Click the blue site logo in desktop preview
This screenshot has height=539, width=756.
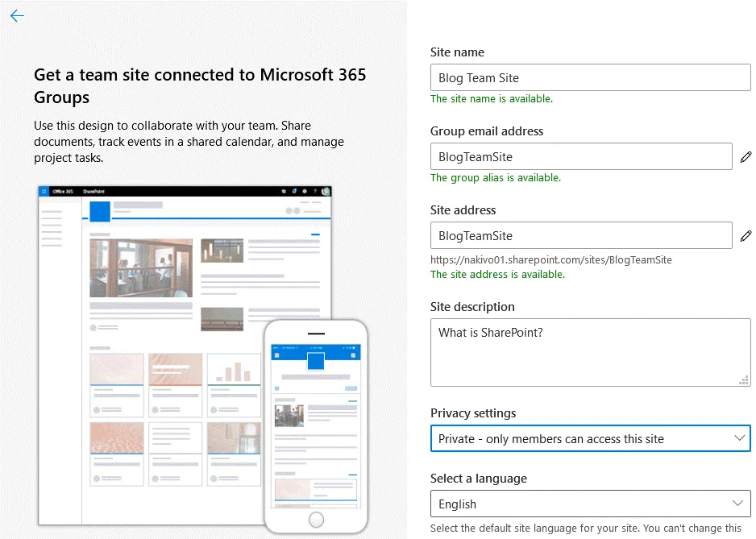pyautogui.click(x=100, y=211)
